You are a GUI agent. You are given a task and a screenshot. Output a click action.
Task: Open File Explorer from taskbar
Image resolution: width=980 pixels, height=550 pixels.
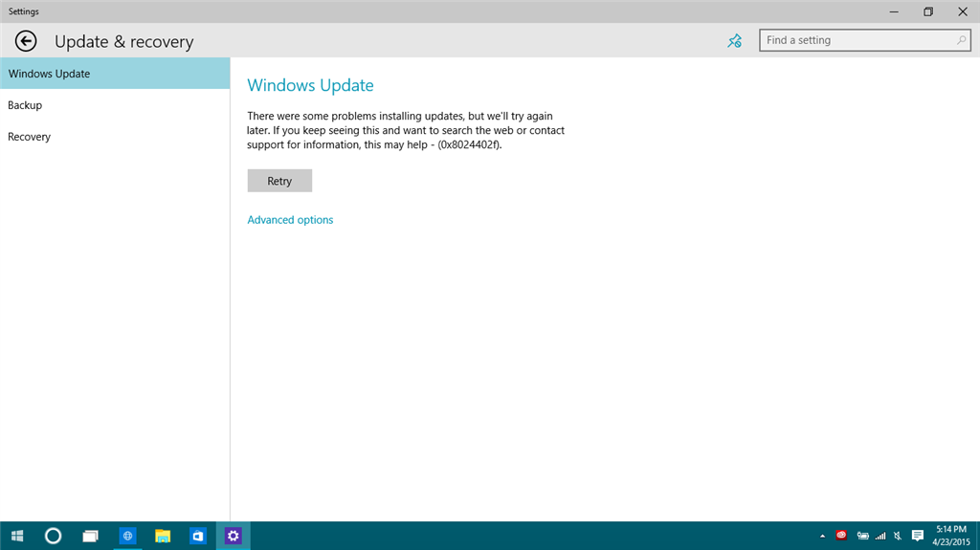click(x=163, y=536)
